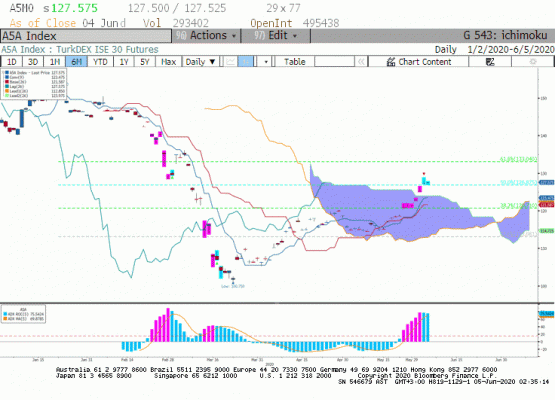Expand the Daily periodicity dropdown

[200, 62]
